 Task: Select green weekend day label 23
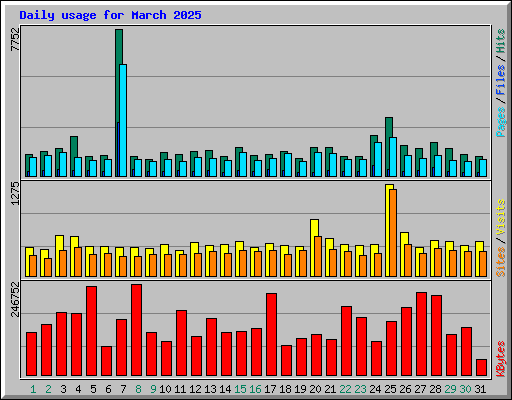click(360, 389)
